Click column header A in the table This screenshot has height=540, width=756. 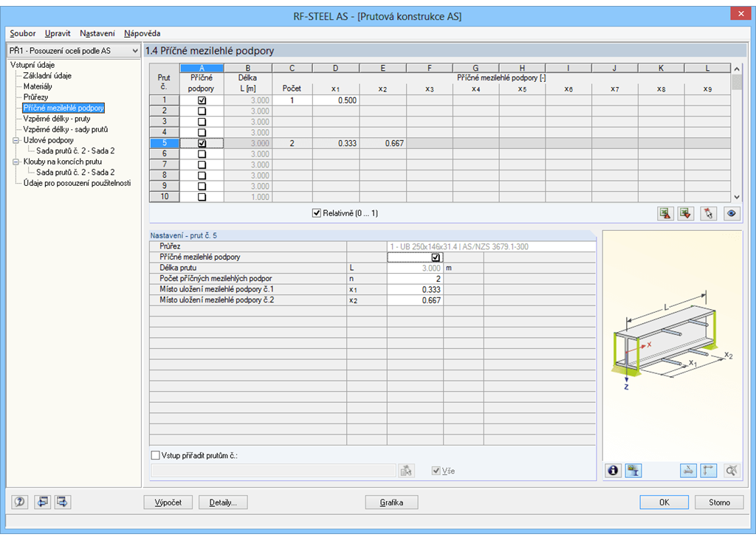click(x=202, y=69)
